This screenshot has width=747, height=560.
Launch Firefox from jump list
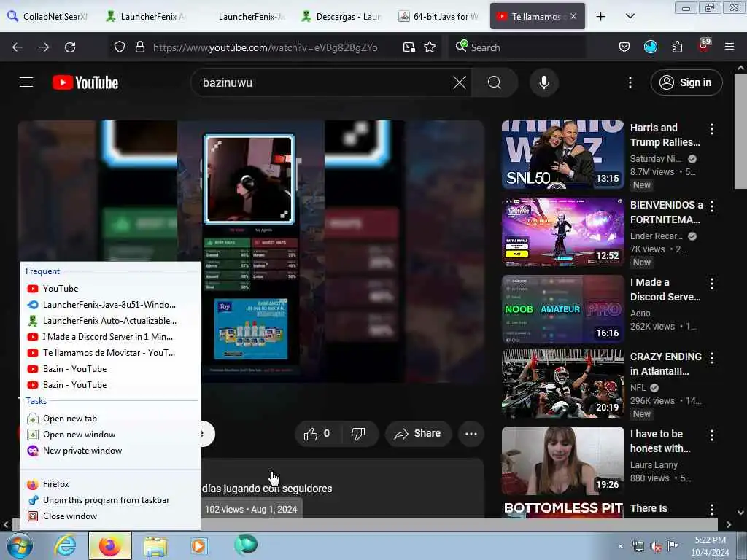click(x=111, y=484)
